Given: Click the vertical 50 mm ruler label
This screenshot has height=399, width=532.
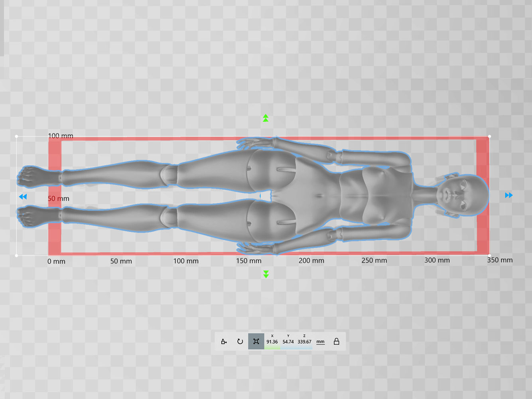Looking at the screenshot, I should pyautogui.click(x=59, y=199).
